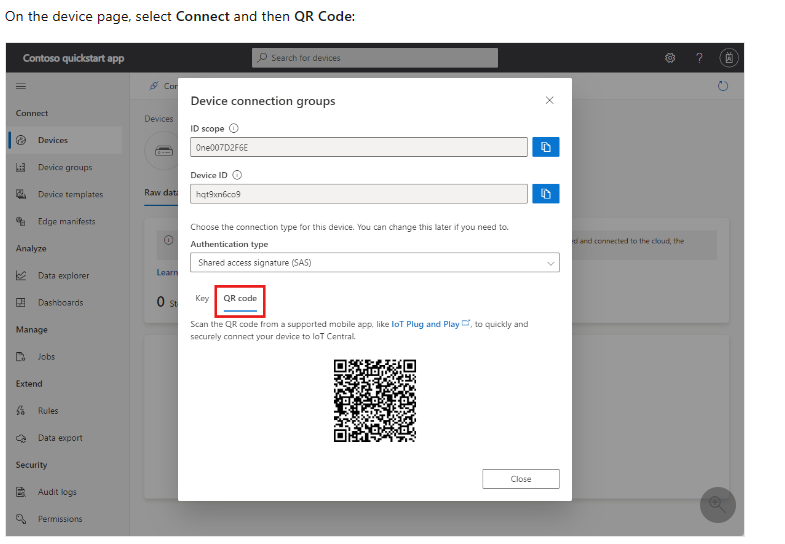Click the Security section heading
Image resolution: width=785 pixels, height=544 pixels.
pyautogui.click(x=32, y=464)
